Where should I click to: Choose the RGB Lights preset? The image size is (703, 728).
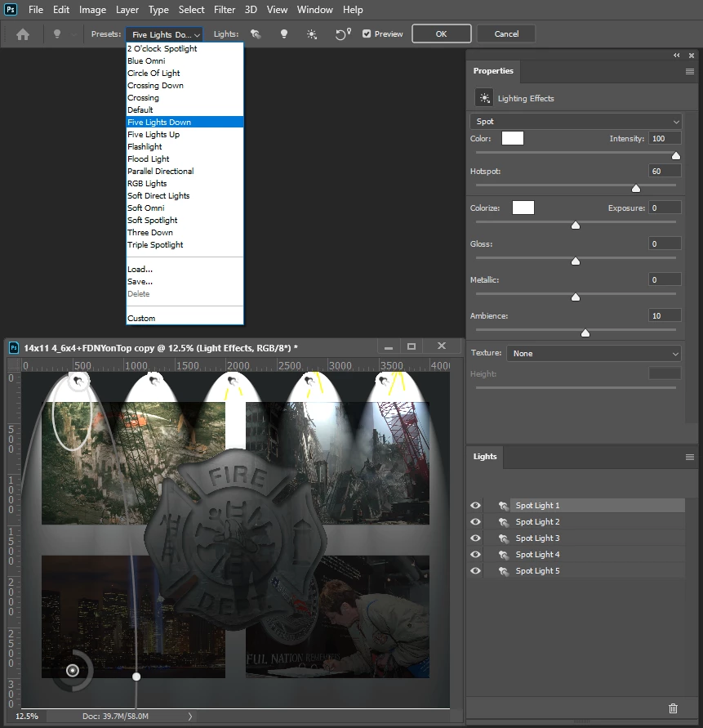(185, 183)
